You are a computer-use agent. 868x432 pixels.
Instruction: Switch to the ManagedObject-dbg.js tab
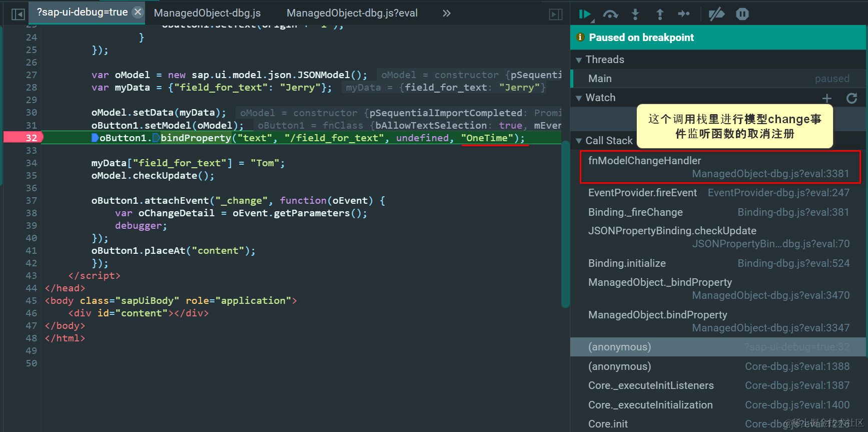[x=207, y=13]
